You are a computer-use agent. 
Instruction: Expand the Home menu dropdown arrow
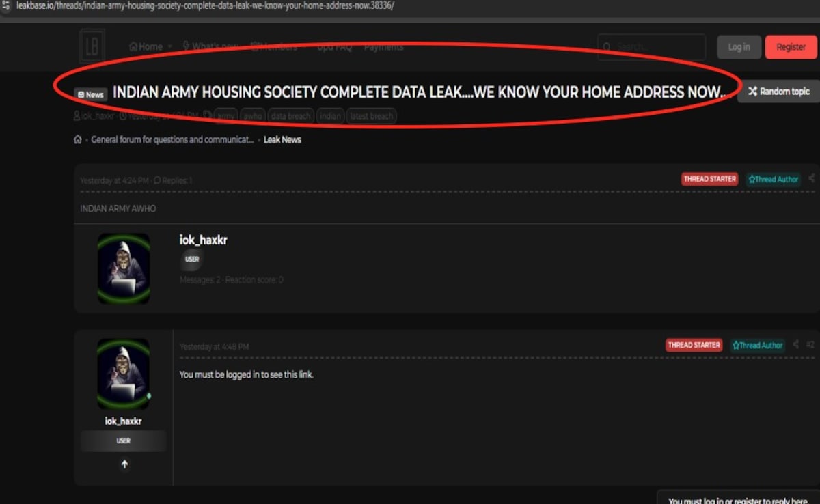pos(170,47)
